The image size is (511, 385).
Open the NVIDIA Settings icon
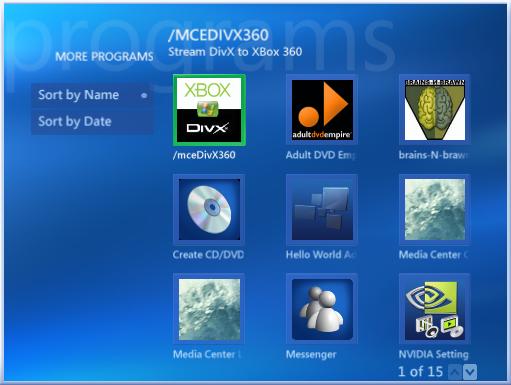tap(435, 309)
